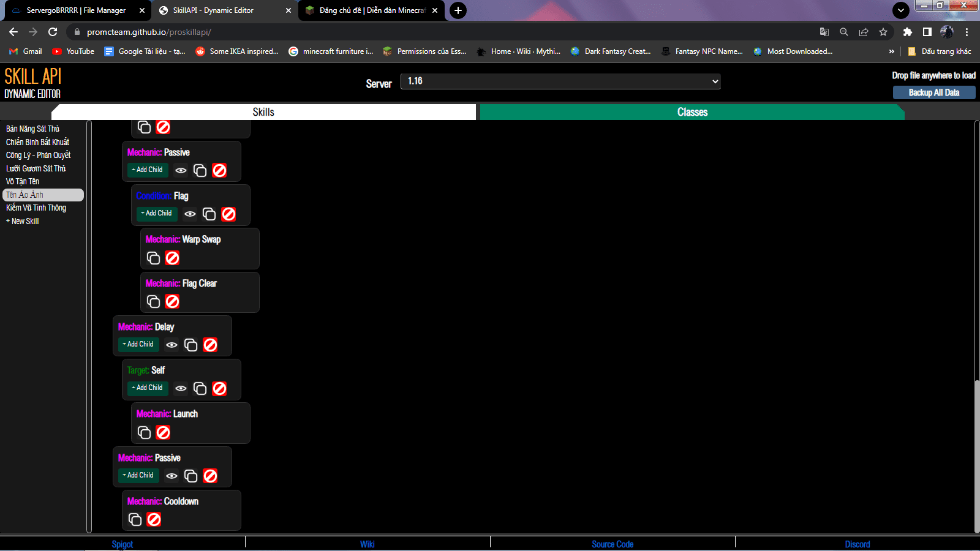Open the Dấu trang khác bookmarks folder
This screenshot has height=551, width=980.
pos(940,51)
